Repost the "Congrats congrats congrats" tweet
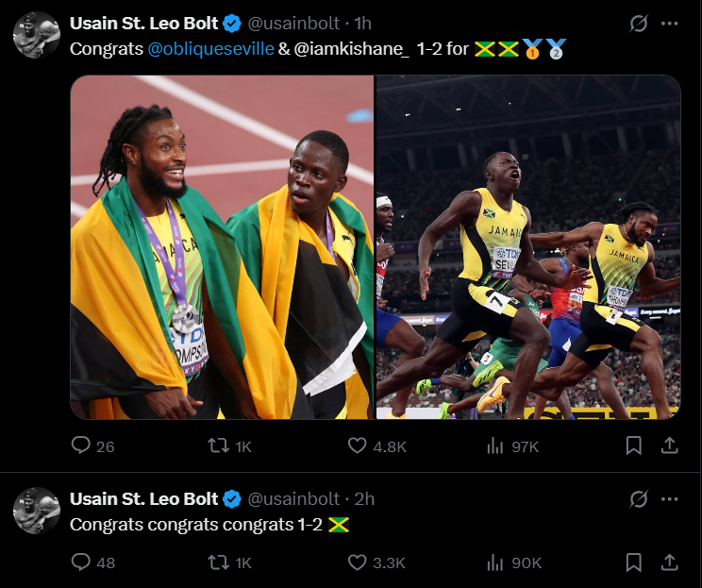 (x=219, y=563)
